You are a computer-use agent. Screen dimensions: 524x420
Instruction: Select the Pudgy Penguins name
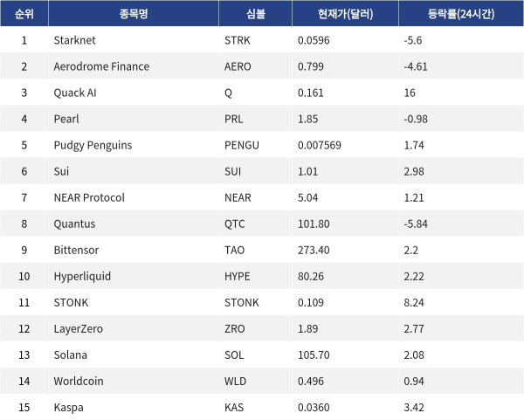pos(93,145)
